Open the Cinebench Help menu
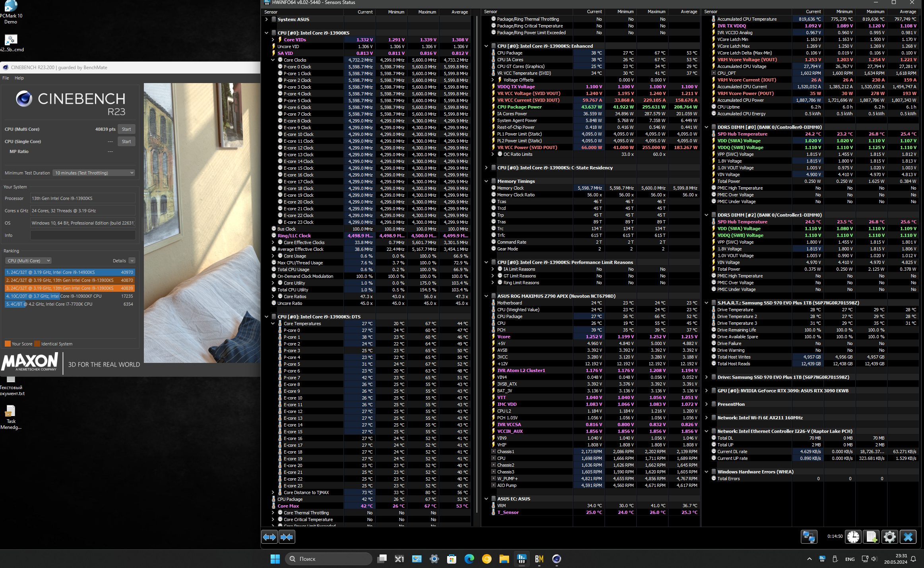This screenshot has height=568, width=924. pyautogui.click(x=19, y=78)
